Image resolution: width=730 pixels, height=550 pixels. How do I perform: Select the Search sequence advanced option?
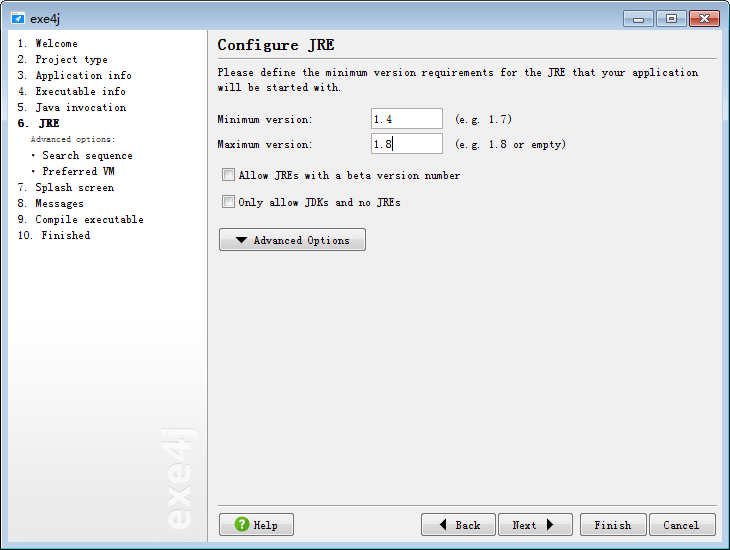(87, 156)
